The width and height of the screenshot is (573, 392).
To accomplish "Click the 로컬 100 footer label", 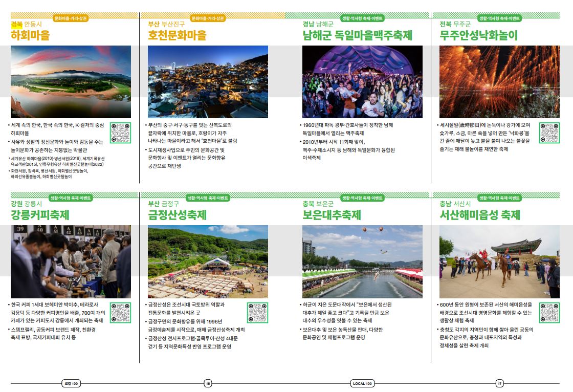I will coord(71,383).
